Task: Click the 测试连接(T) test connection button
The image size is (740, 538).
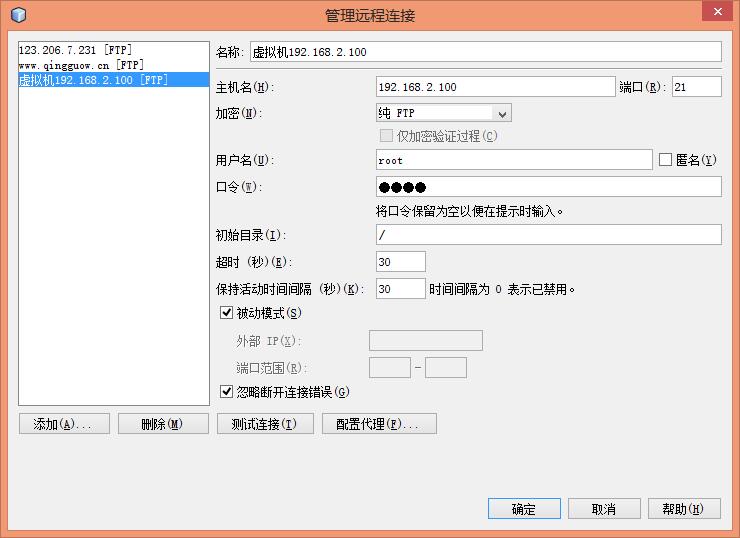Action: [265, 424]
